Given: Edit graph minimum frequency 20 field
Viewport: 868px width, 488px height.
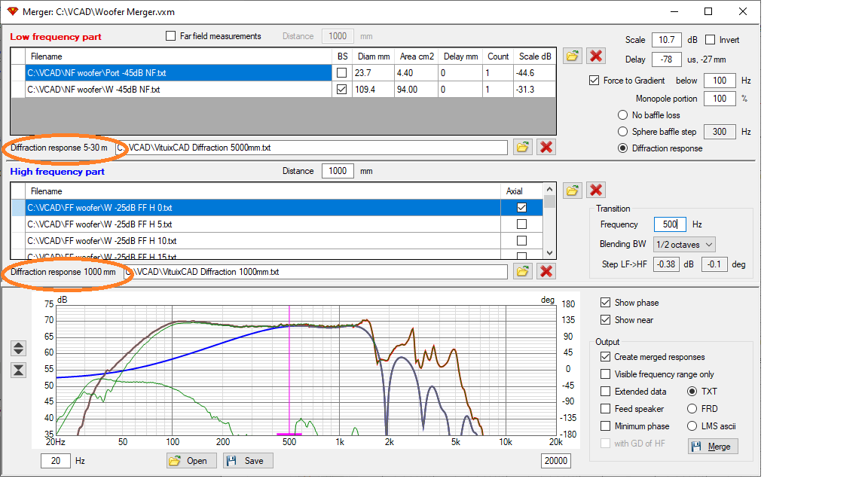Looking at the screenshot, I should [55, 461].
